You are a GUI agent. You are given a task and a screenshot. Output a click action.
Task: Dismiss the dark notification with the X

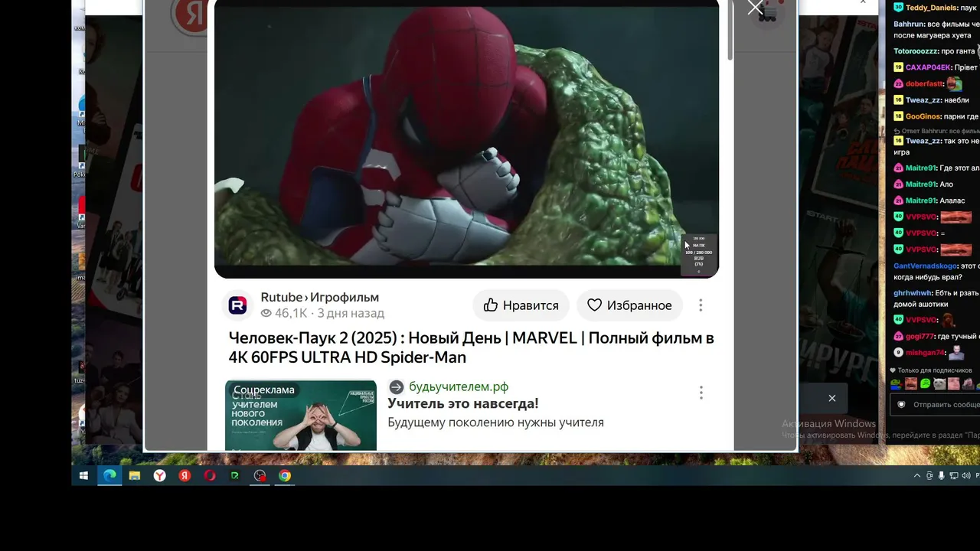tap(832, 398)
